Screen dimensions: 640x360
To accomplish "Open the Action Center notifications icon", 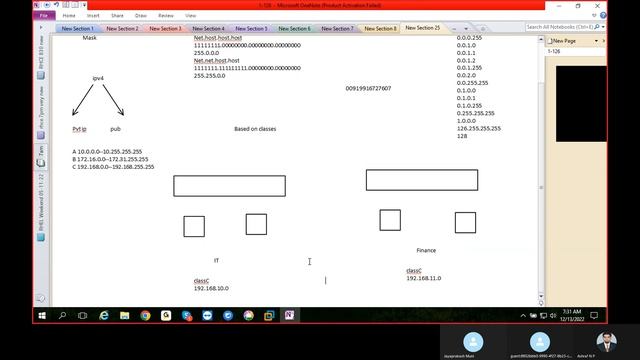I will click(x=594, y=316).
